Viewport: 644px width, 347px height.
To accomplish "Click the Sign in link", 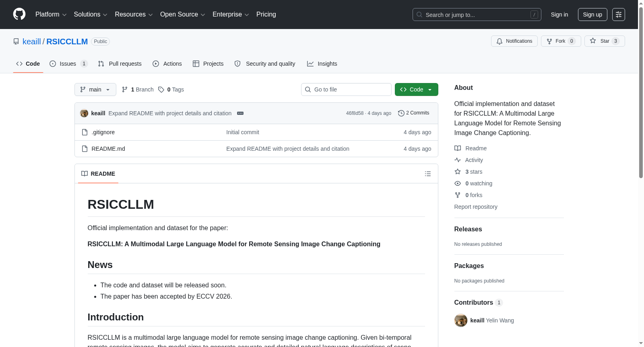I will click(559, 15).
